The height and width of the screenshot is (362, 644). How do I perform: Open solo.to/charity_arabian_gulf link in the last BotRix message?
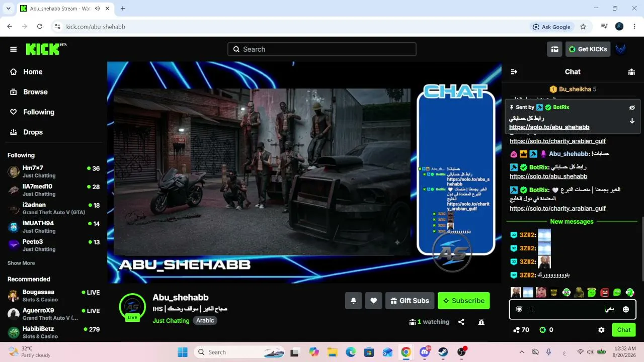[557, 209]
